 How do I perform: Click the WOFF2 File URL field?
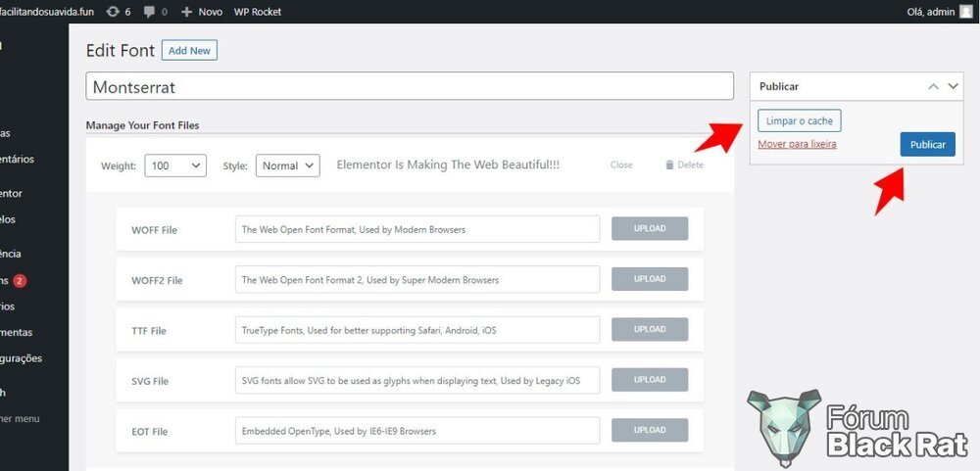tap(417, 280)
